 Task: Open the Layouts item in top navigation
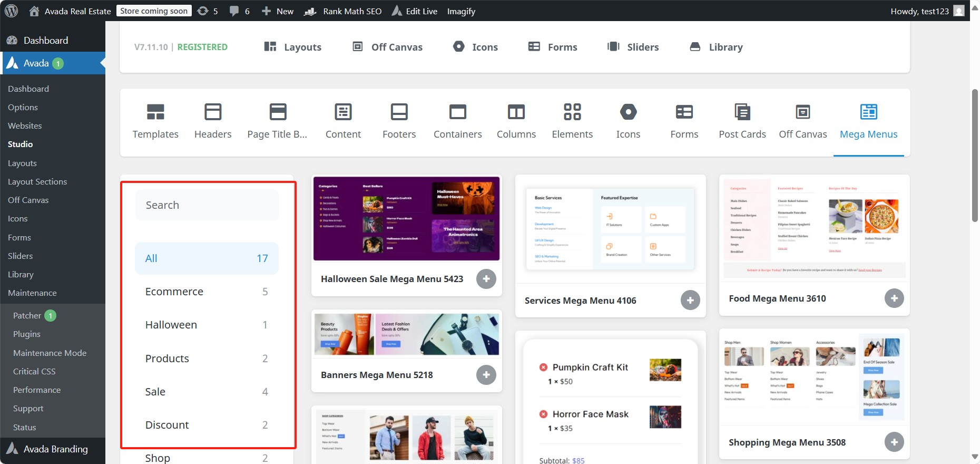tap(293, 47)
